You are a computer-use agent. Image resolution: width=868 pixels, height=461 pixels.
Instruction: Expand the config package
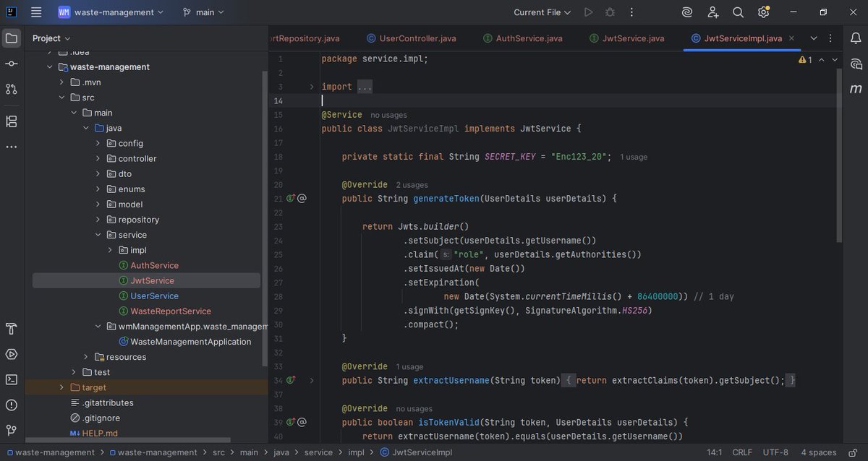click(98, 143)
